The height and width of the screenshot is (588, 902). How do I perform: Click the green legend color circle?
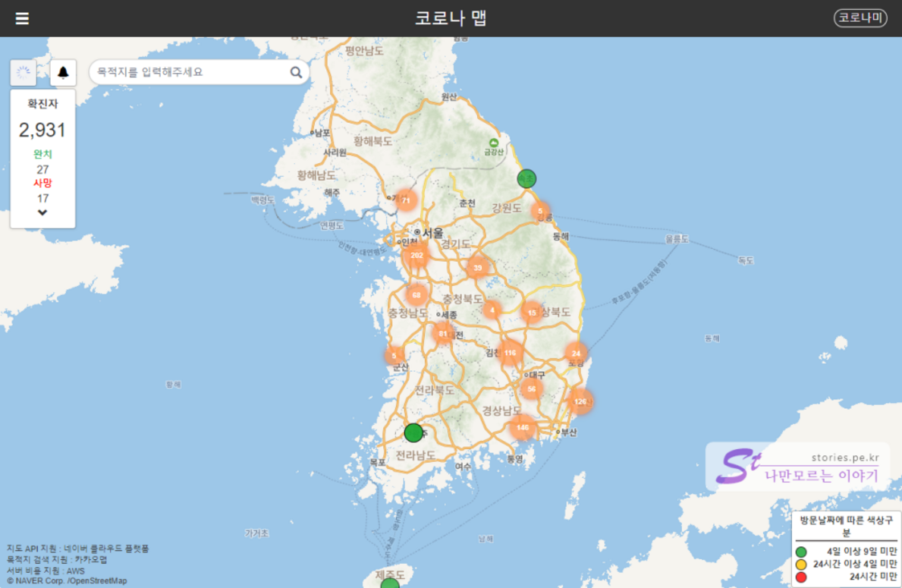[x=801, y=552]
